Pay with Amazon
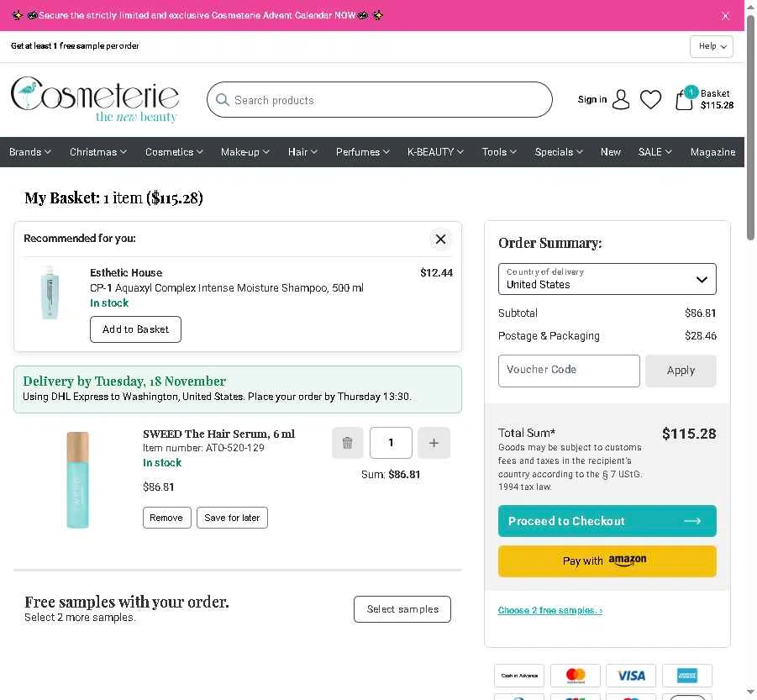The height and width of the screenshot is (700, 757). (x=607, y=561)
